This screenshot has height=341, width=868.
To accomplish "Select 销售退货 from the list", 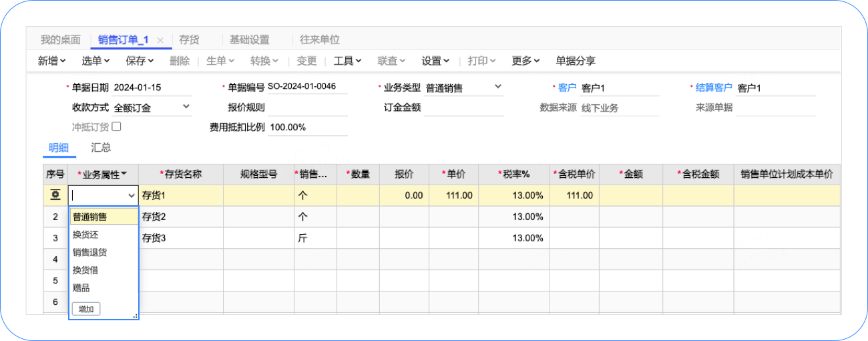I will tap(90, 252).
